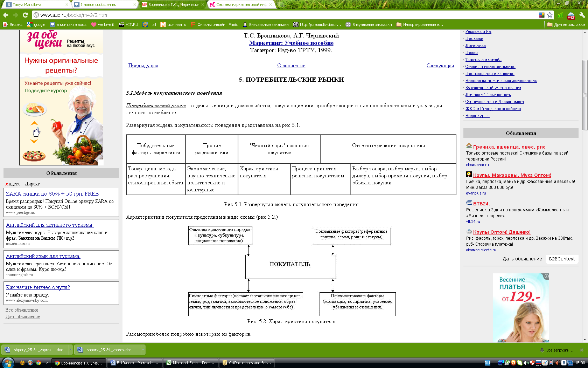This screenshot has height=368, width=588.
Task: Open the dreamdivision bookmark
Action: coord(317,25)
